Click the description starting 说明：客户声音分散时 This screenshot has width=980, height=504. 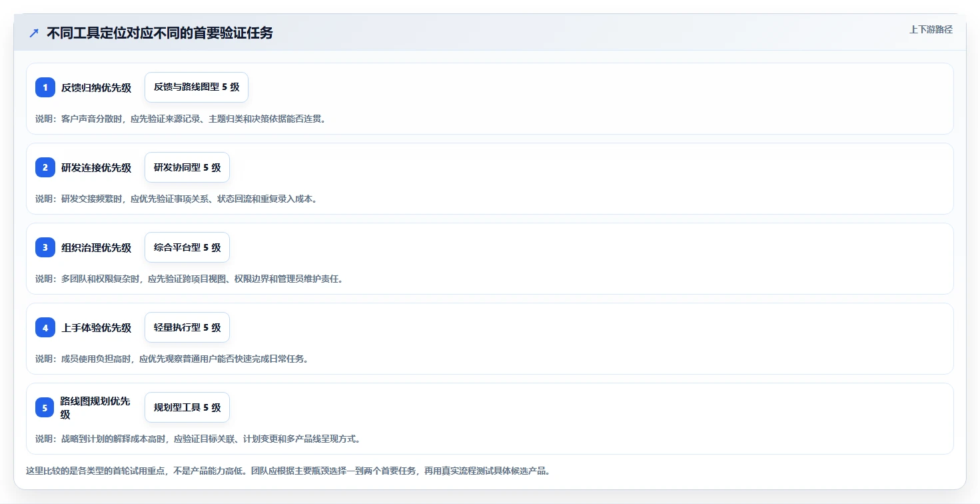pyautogui.click(x=181, y=119)
